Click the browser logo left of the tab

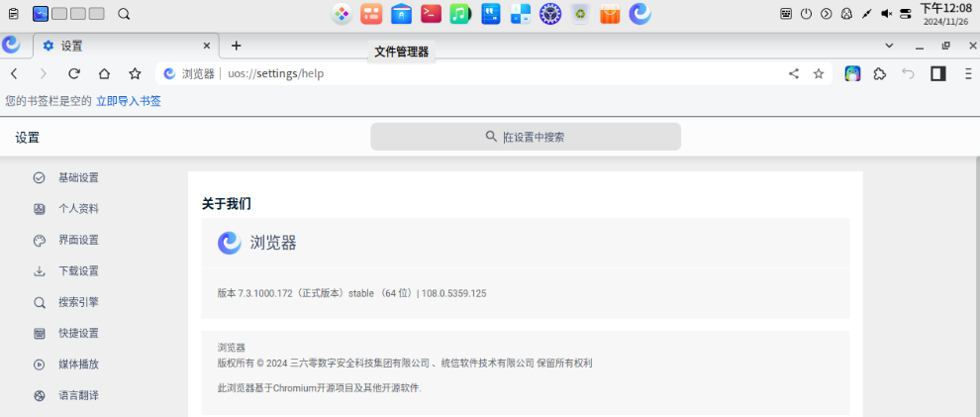(11, 45)
